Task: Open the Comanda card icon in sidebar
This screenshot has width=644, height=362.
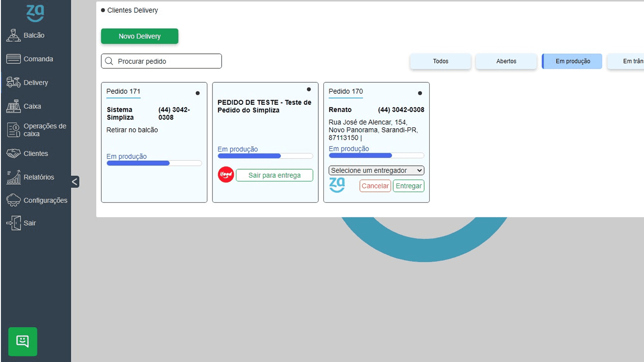Action: click(x=14, y=59)
